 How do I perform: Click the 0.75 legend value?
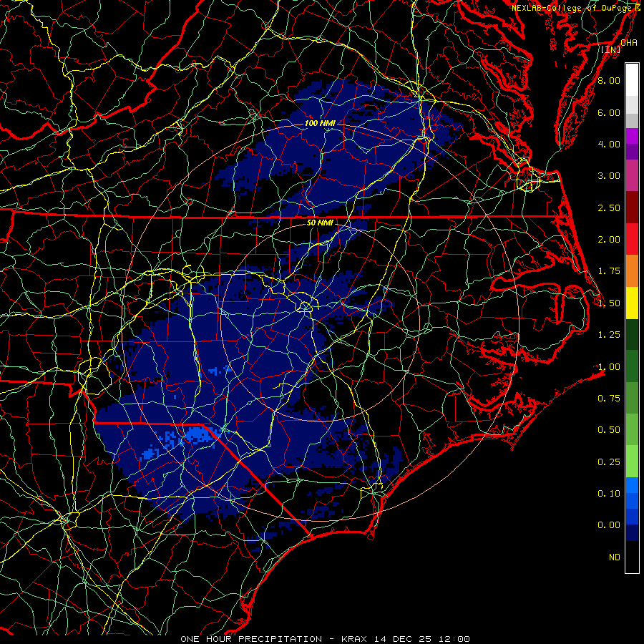pos(609,399)
